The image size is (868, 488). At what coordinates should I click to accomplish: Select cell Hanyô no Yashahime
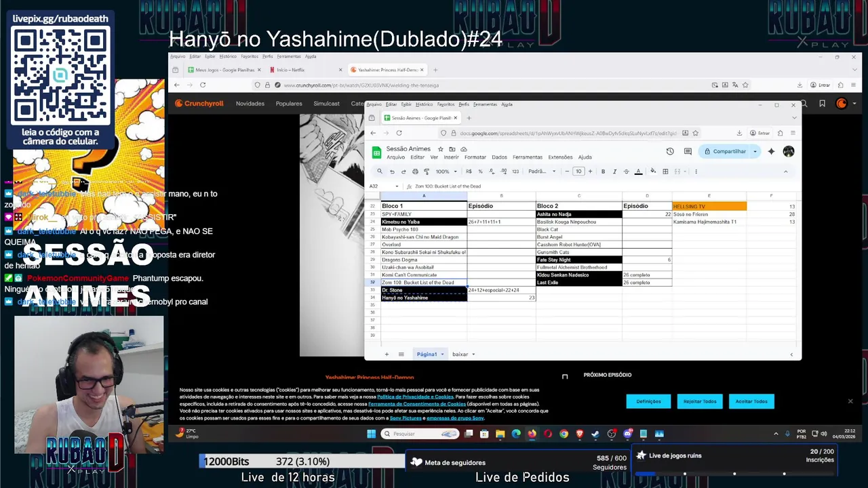424,298
